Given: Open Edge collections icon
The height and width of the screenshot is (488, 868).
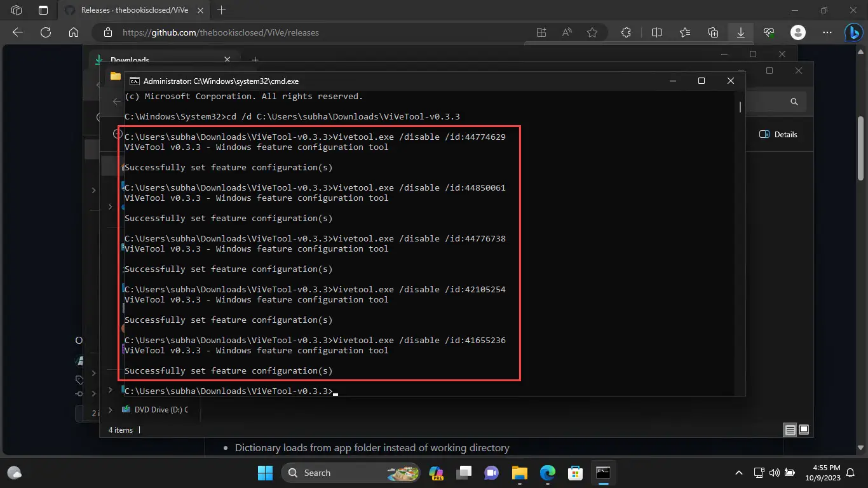Looking at the screenshot, I should (713, 32).
